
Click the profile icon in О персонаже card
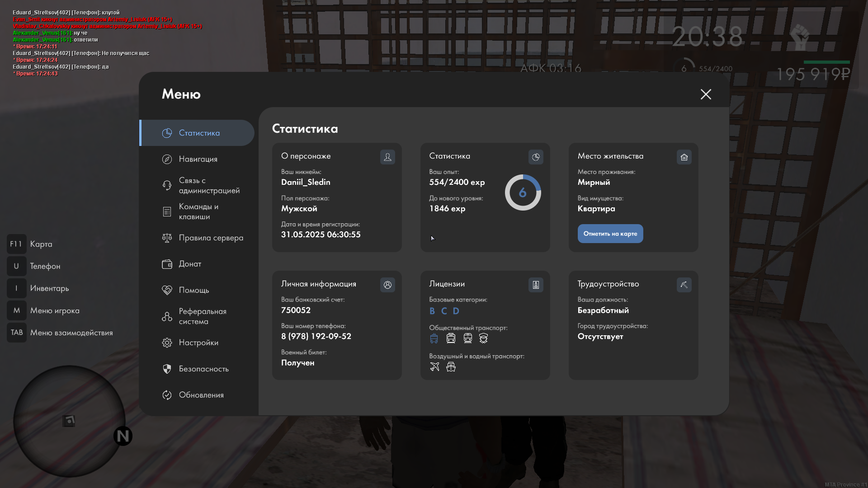coord(387,157)
